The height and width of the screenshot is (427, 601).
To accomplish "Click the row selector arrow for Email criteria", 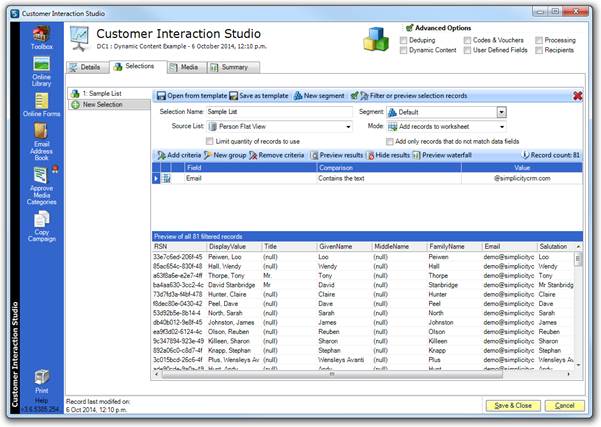I will click(x=156, y=178).
